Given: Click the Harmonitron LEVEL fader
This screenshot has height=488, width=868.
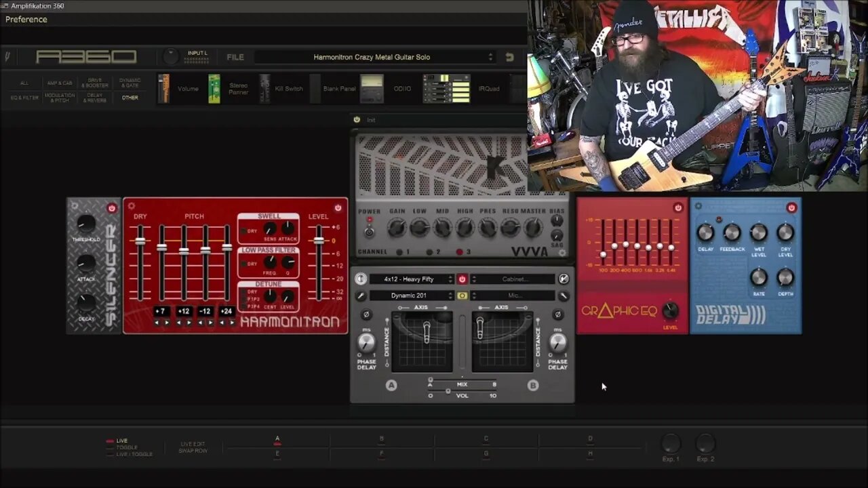Looking at the screenshot, I should (x=319, y=240).
